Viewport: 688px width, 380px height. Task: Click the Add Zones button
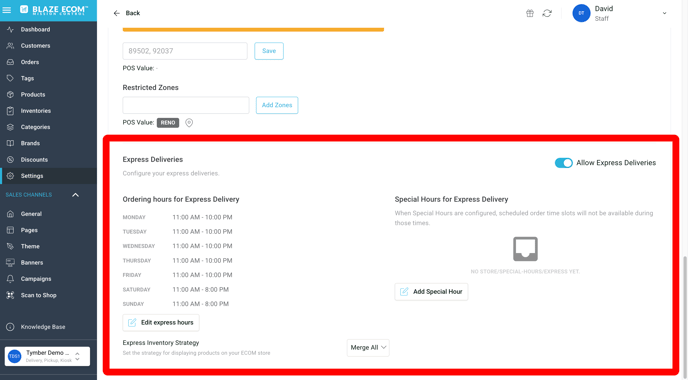point(277,105)
